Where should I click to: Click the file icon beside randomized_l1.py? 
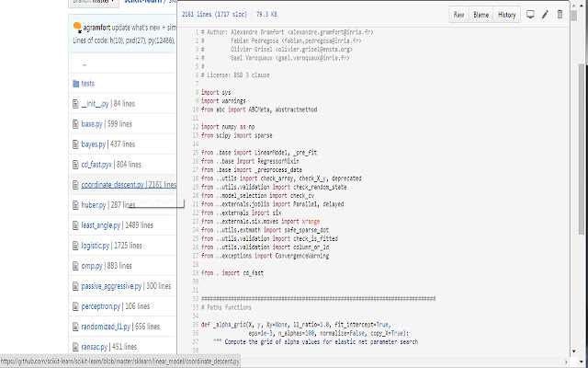tap(75, 327)
